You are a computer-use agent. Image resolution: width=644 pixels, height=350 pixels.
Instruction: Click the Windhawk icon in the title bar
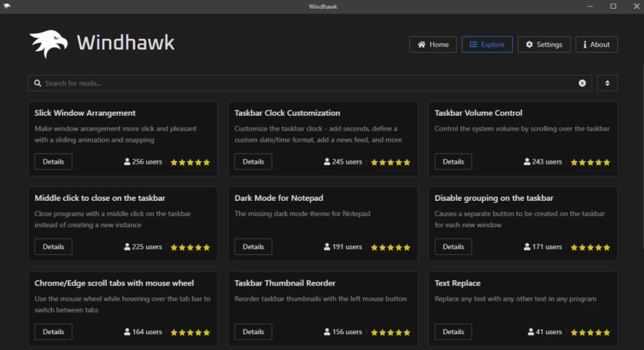[7, 6]
